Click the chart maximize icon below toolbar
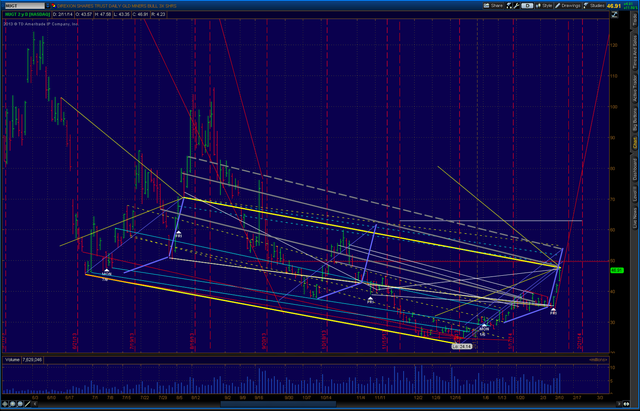Viewport: 640px width, 411px height. [614, 15]
